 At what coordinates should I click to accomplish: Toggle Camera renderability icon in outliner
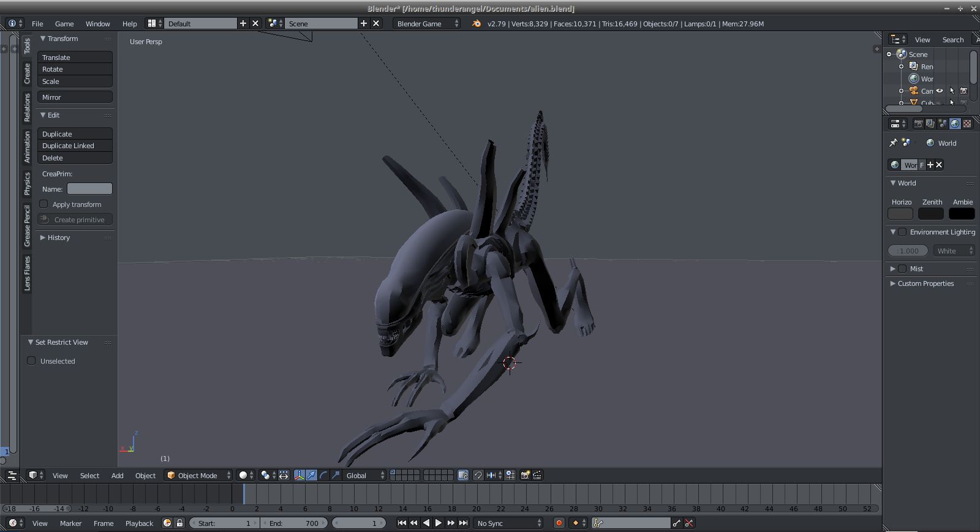click(x=963, y=91)
